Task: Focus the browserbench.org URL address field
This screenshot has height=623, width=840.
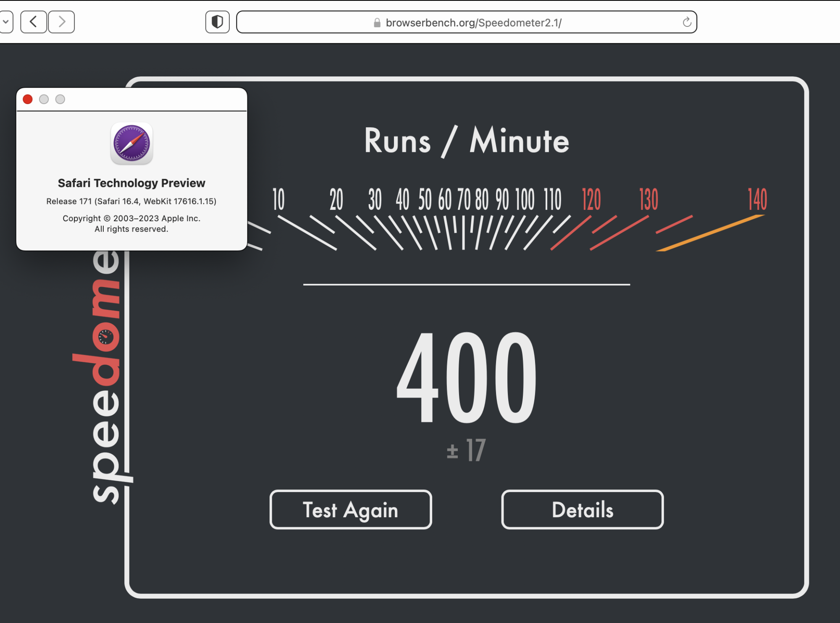Action: (x=473, y=23)
